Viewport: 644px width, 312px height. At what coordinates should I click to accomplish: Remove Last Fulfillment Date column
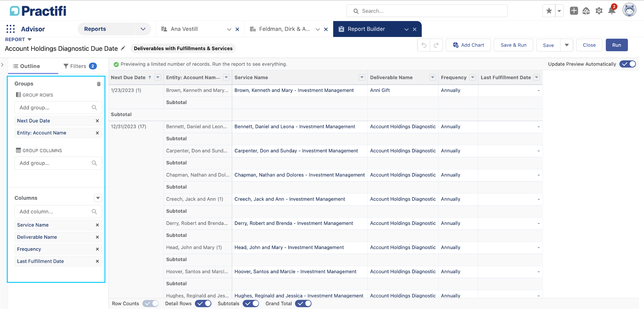click(x=97, y=261)
